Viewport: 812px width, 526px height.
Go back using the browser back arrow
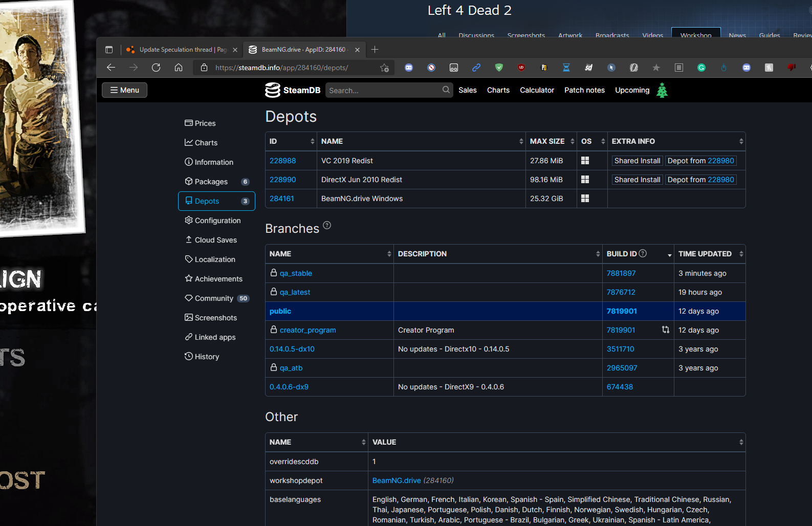pos(111,68)
